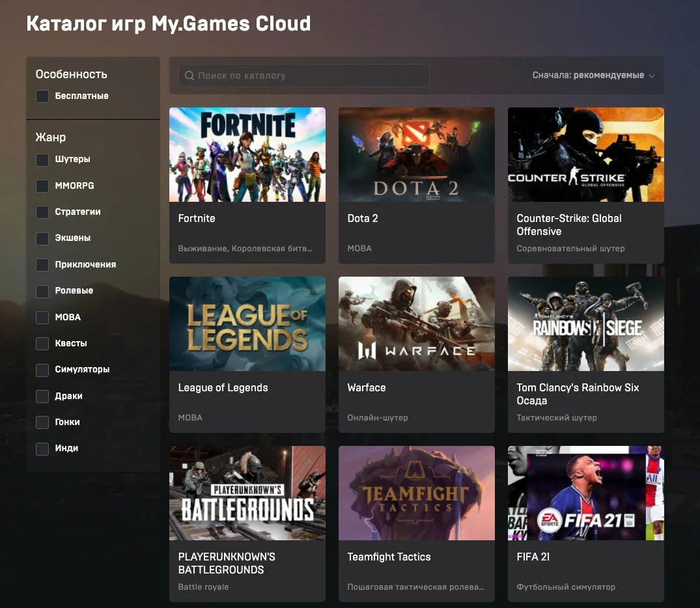This screenshot has height=608, width=700.
Task: Open the Warface cover image
Action: 417,324
